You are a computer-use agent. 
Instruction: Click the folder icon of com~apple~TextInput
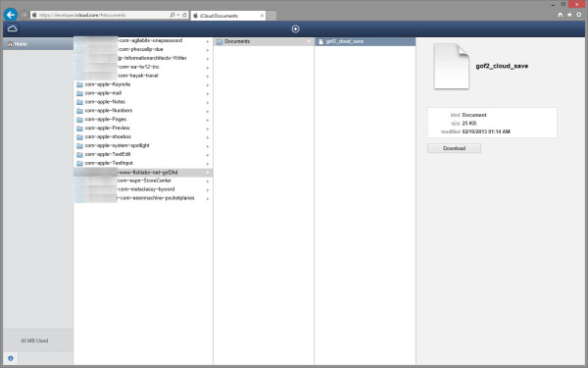79,163
